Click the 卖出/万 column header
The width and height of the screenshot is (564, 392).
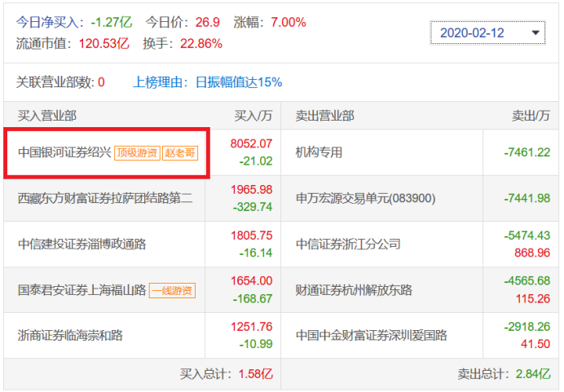click(x=531, y=116)
